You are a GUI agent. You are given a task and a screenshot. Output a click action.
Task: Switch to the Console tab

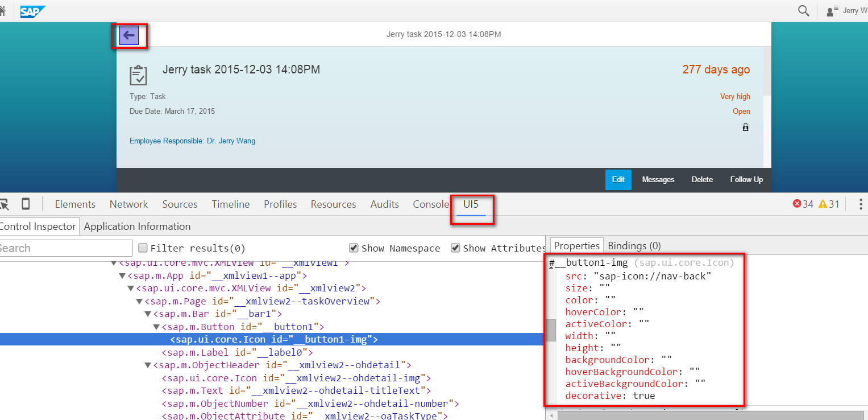pos(430,204)
